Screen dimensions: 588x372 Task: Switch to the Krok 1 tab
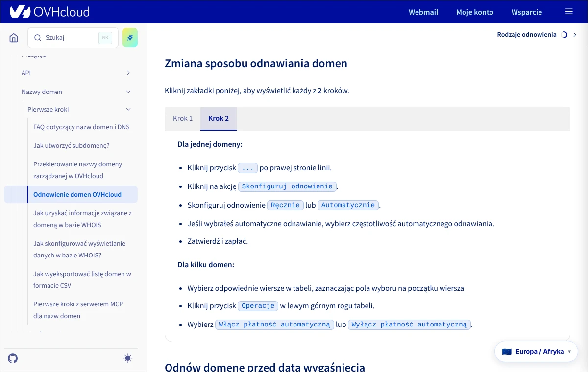coord(183,119)
